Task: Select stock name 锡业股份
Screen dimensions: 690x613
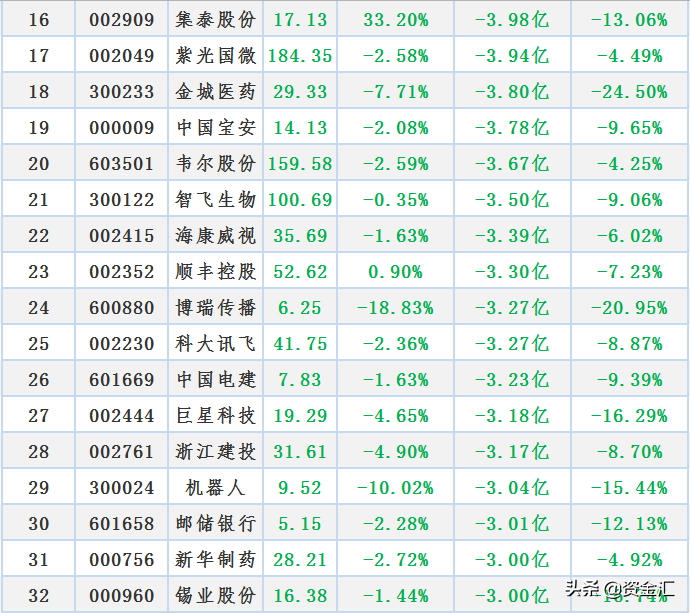Action: tap(215, 596)
